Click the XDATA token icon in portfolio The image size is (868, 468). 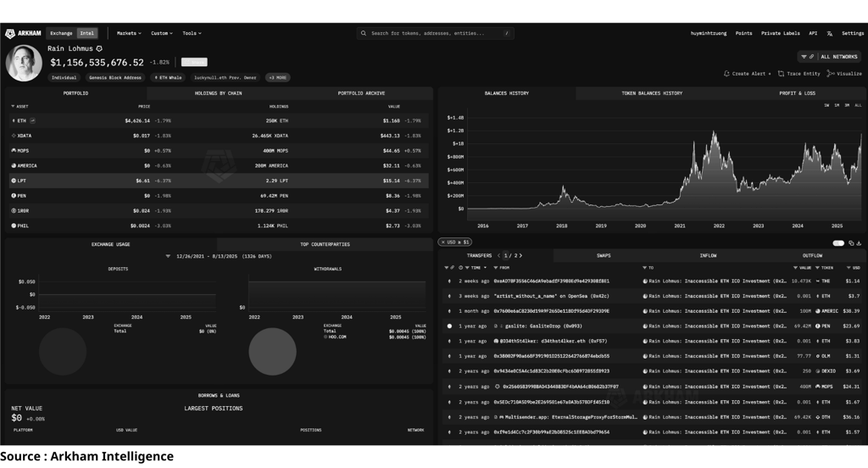[14, 136]
